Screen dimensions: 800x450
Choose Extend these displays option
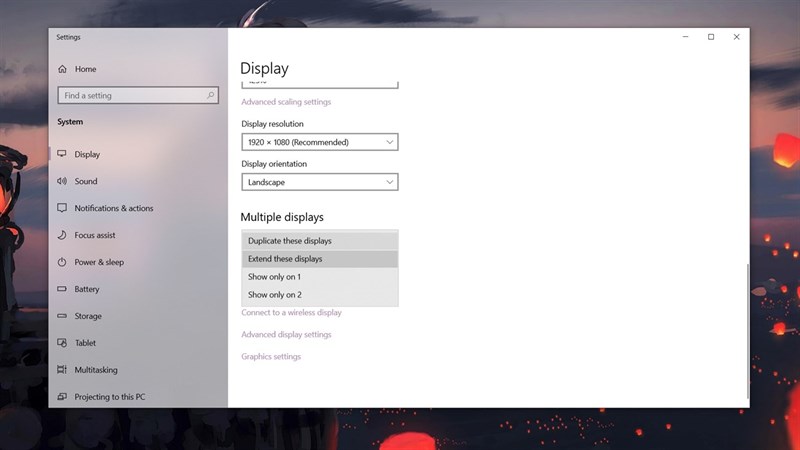320,259
